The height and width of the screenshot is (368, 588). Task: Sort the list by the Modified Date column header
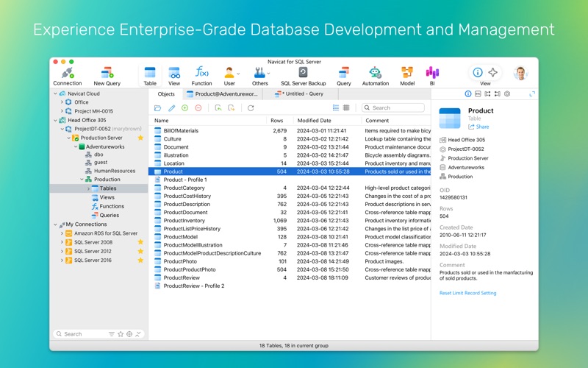[x=326, y=121]
